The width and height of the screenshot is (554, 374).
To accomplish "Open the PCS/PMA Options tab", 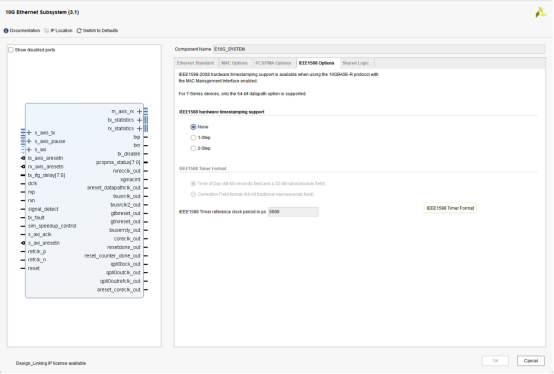I will coord(273,63).
